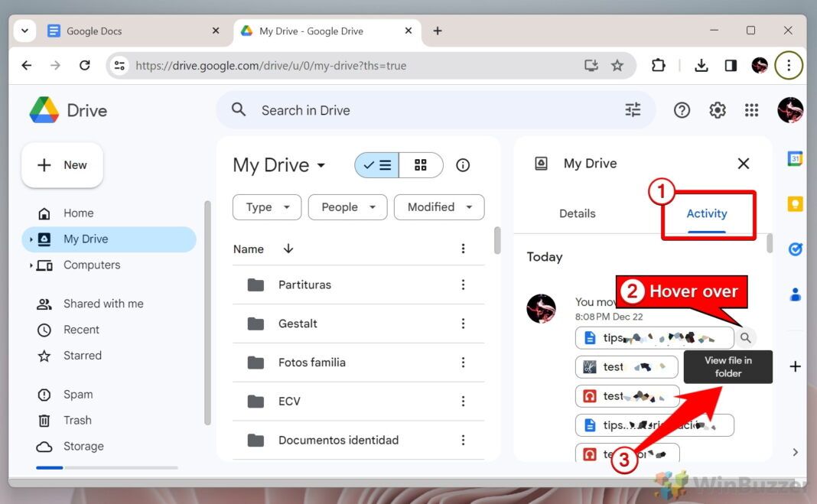Image resolution: width=817 pixels, height=504 pixels.
Task: Bookmark this page with the star icon
Action: [617, 66]
